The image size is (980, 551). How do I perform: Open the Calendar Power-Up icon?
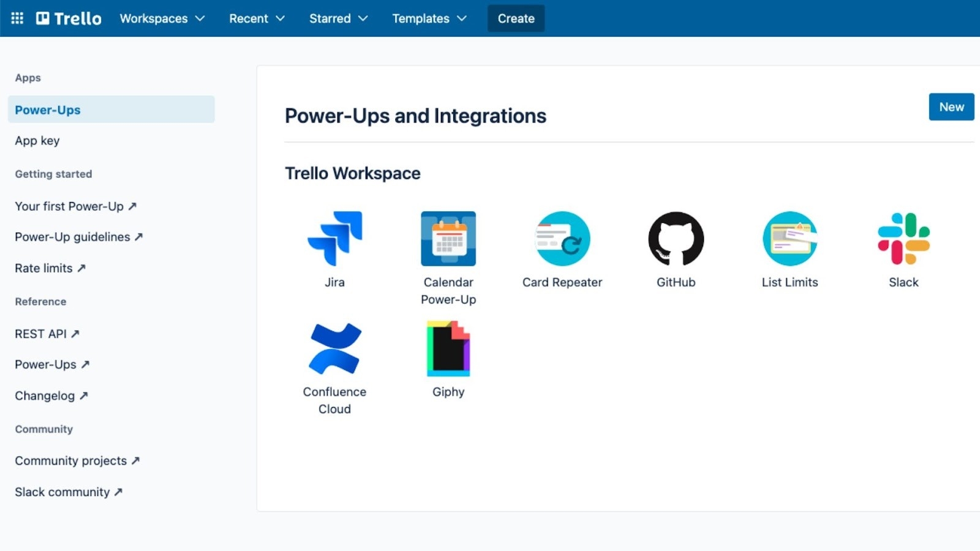pos(448,239)
